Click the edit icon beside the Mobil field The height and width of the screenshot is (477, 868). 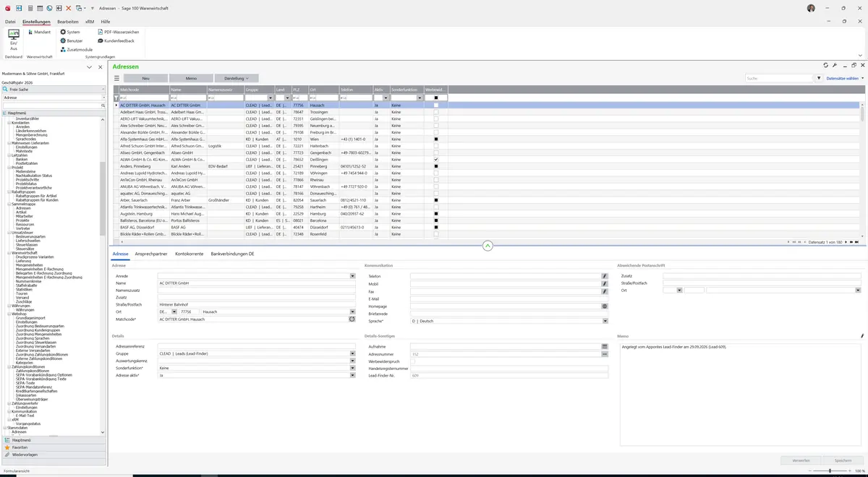[x=605, y=284]
